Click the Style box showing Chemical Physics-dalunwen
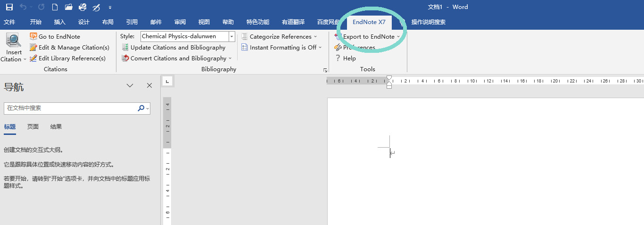 click(184, 36)
